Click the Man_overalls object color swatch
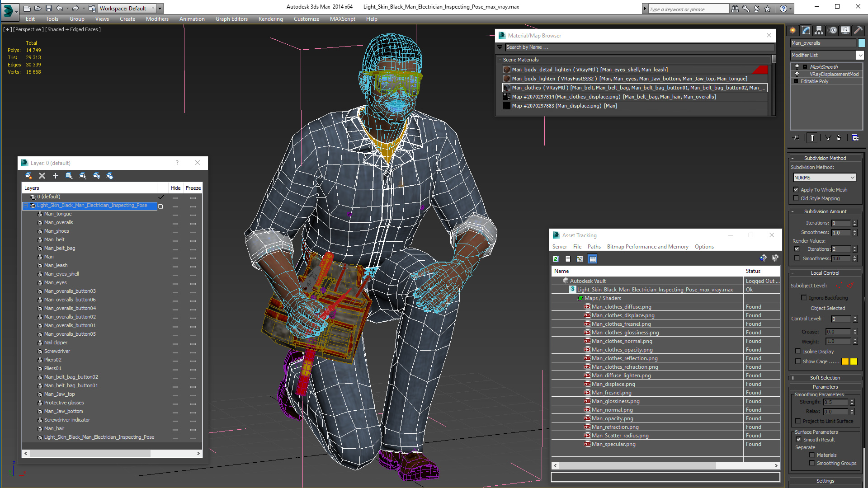The height and width of the screenshot is (488, 868). point(862,43)
